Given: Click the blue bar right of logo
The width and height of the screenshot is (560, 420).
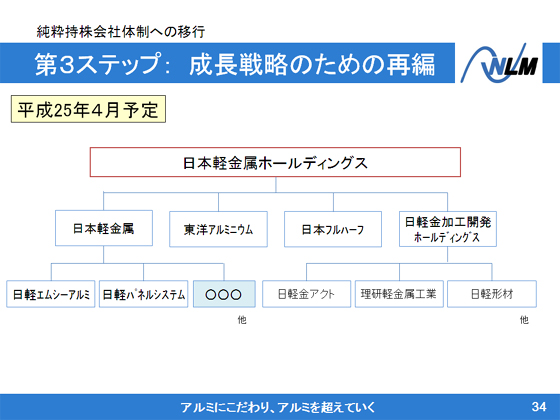Looking at the screenshot, I should (551, 63).
